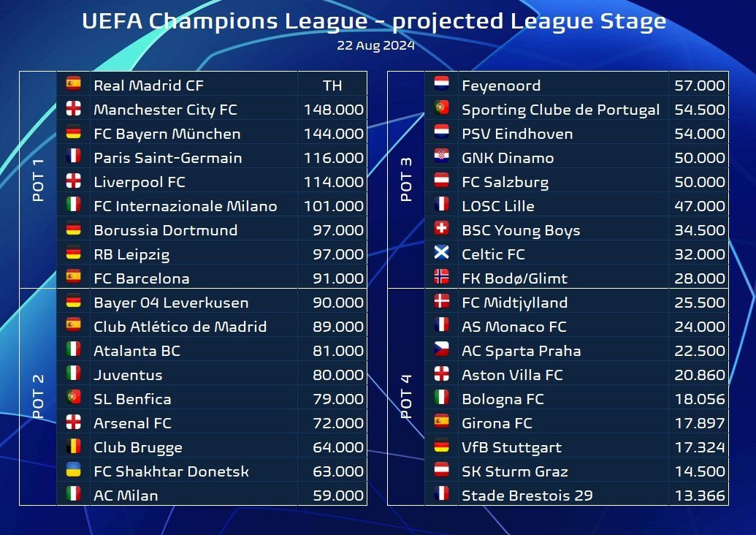Click the Czech flag by AC Sparta Praha
This screenshot has width=756, height=535.
(441, 349)
